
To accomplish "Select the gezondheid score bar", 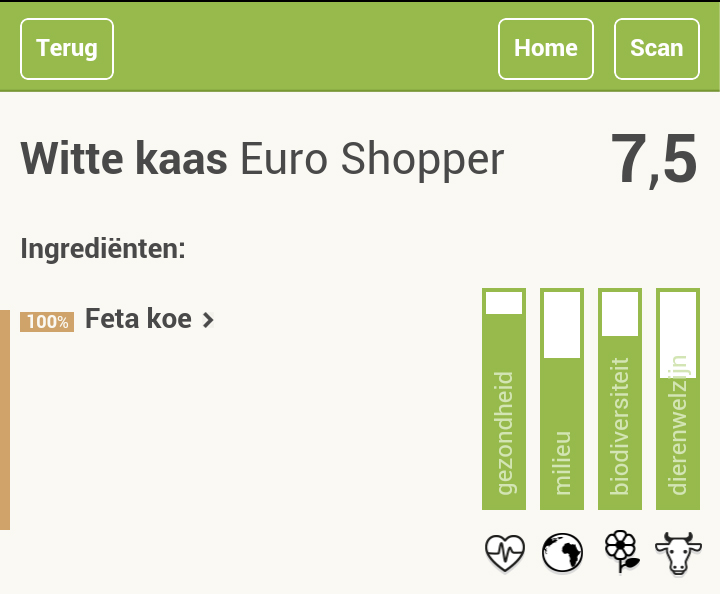I will tap(504, 399).
